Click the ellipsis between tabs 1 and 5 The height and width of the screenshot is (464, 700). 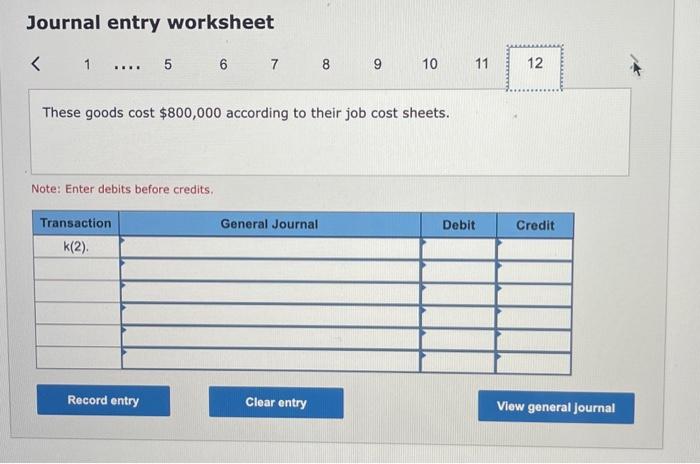click(127, 68)
